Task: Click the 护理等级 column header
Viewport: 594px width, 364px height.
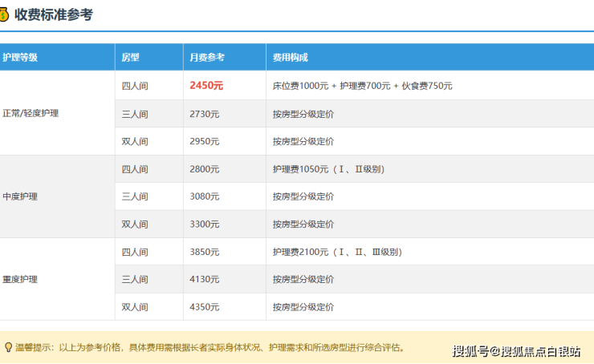Action: coord(20,58)
